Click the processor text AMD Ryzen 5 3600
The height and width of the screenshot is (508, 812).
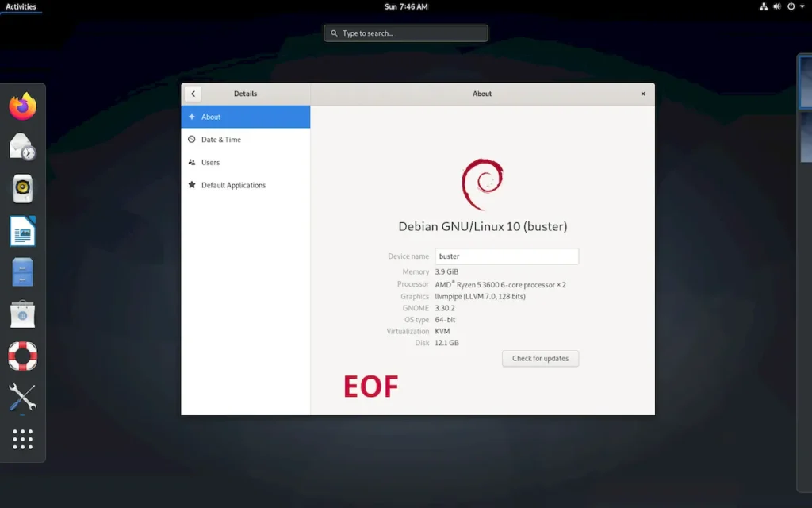pyautogui.click(x=500, y=284)
